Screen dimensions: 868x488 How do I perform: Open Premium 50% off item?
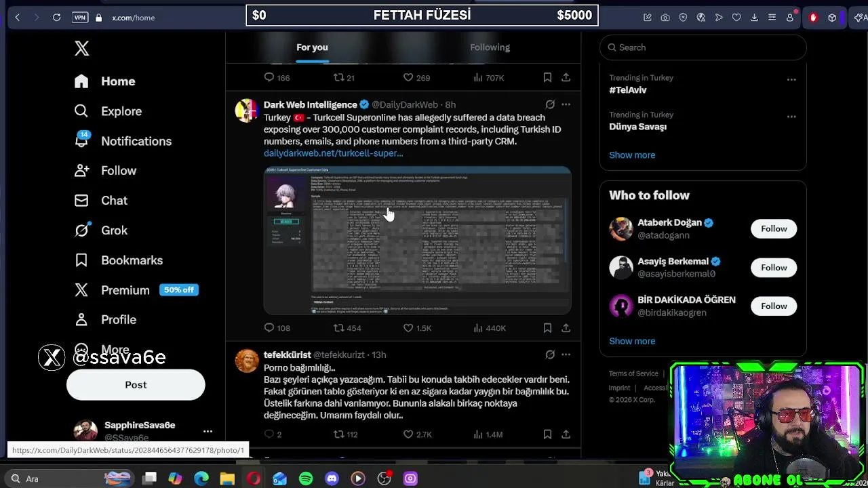pos(136,290)
